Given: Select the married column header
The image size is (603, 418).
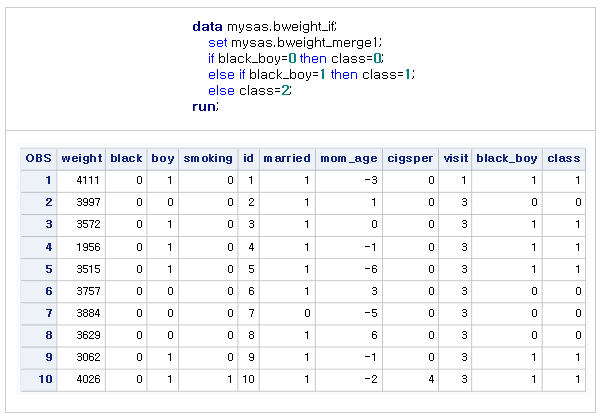Looking at the screenshot, I should [x=287, y=158].
